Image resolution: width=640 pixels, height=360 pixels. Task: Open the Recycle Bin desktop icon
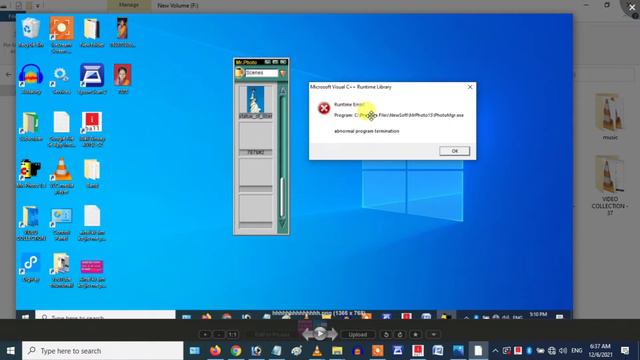(x=31, y=33)
